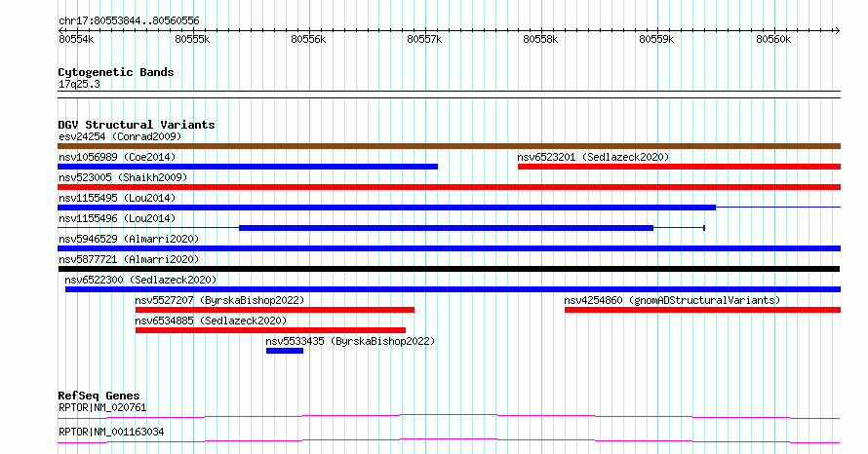Click the left arrowhead of the ruler

coord(61,30)
